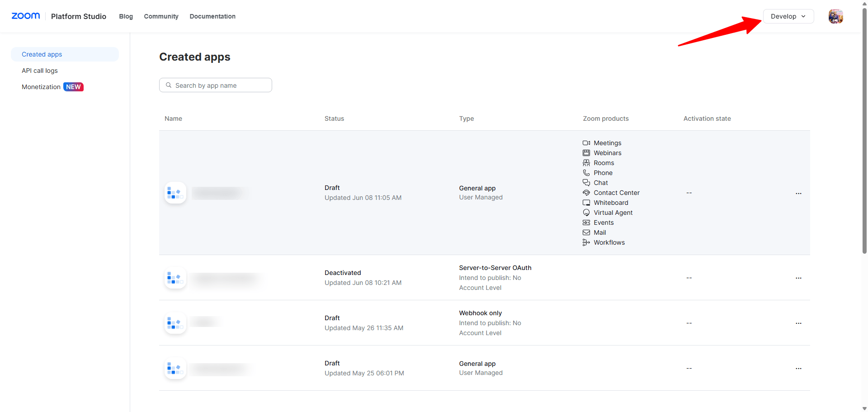Click the Mail envelope icon
The height and width of the screenshot is (412, 868).
586,232
